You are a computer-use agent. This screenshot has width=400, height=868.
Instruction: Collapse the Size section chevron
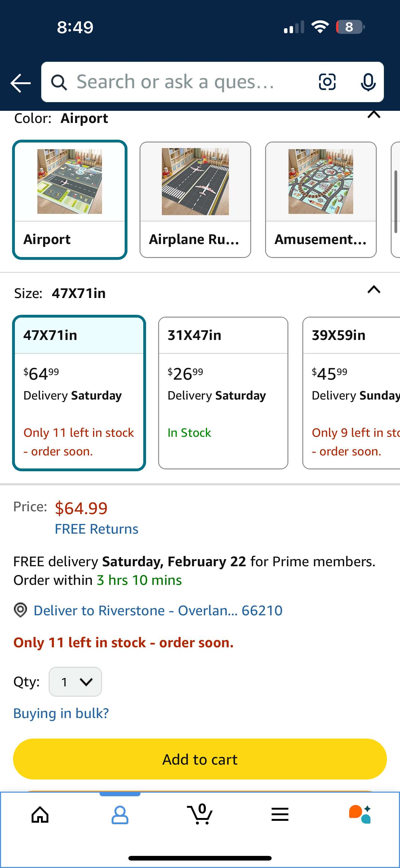tap(374, 290)
